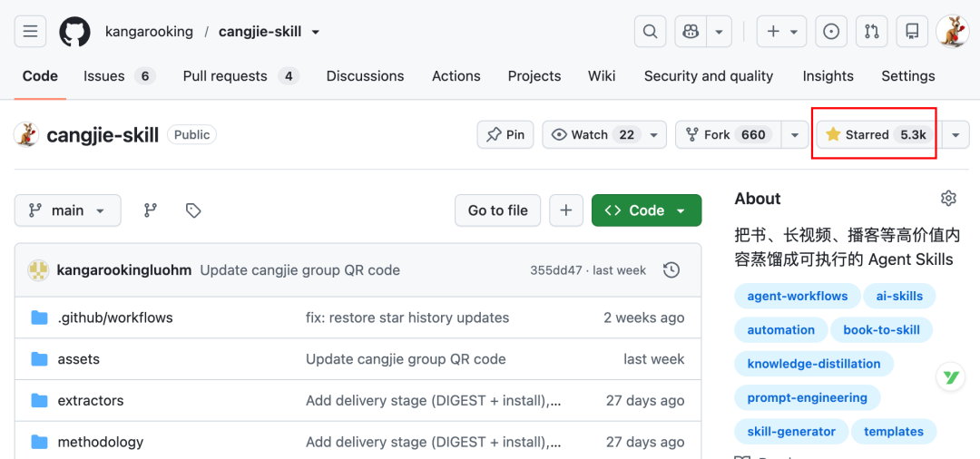Open the Wiki tab
This screenshot has height=459, width=980.
602,76
